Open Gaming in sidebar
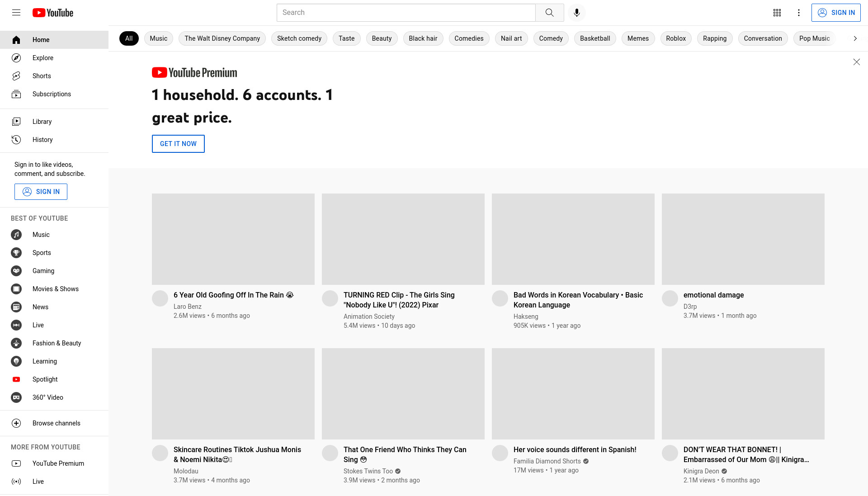The height and width of the screenshot is (496, 868). point(54,271)
